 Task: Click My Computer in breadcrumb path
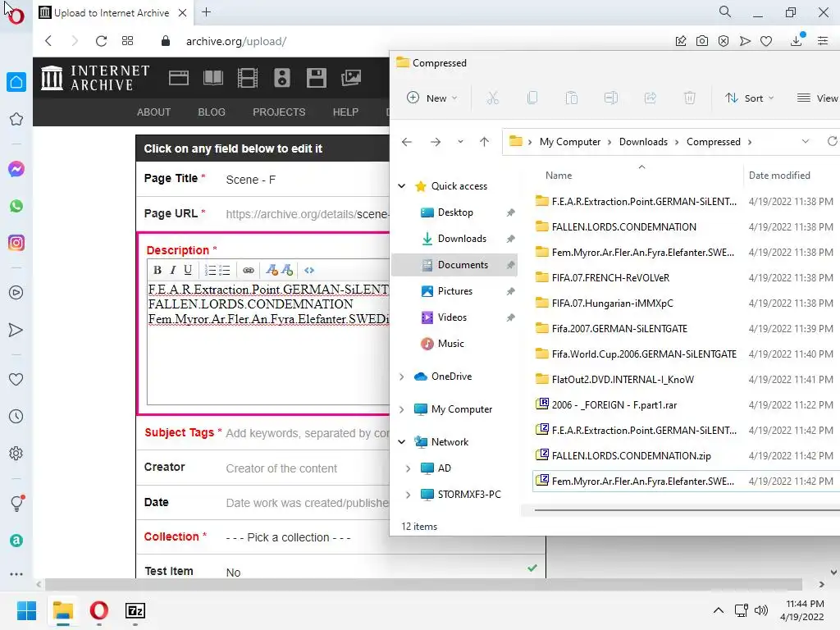click(x=570, y=141)
